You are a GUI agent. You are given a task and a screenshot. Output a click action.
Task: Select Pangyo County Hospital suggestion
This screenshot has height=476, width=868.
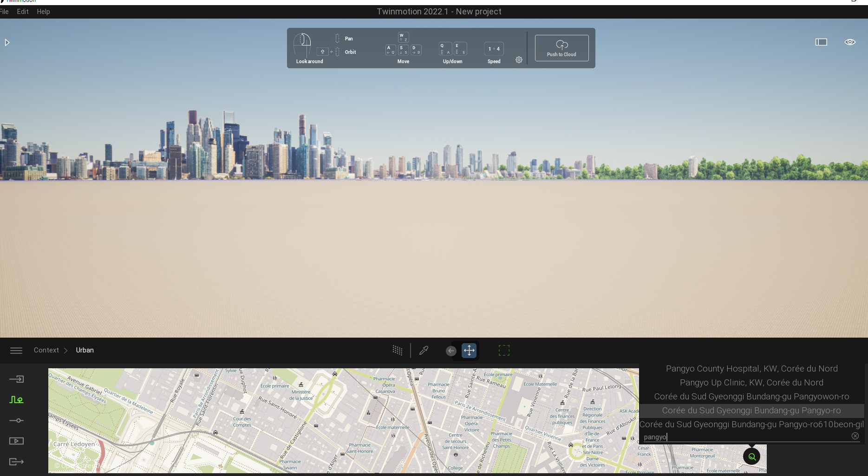(751, 369)
